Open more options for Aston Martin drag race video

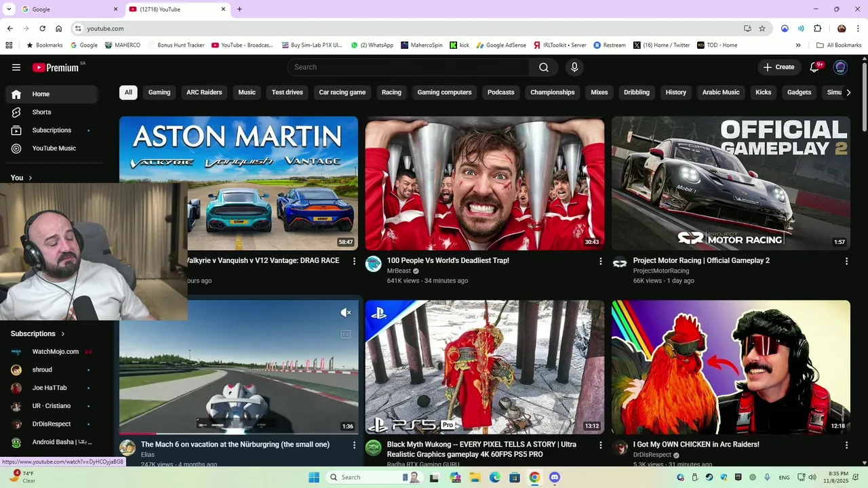pos(354,261)
